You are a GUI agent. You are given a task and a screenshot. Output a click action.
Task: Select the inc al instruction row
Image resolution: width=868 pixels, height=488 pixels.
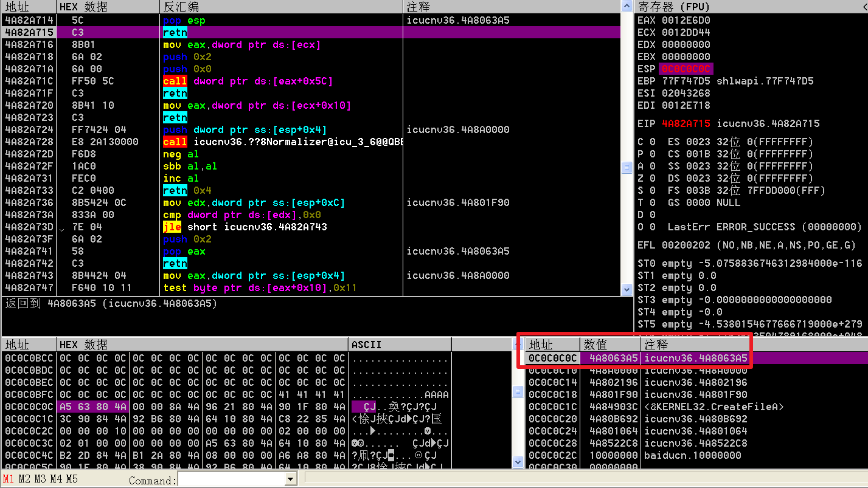[311, 178]
